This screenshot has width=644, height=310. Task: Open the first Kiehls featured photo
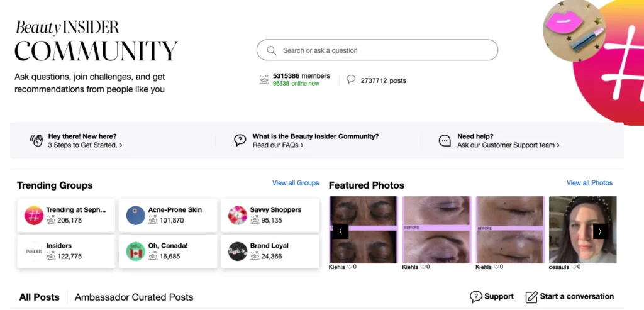(363, 230)
